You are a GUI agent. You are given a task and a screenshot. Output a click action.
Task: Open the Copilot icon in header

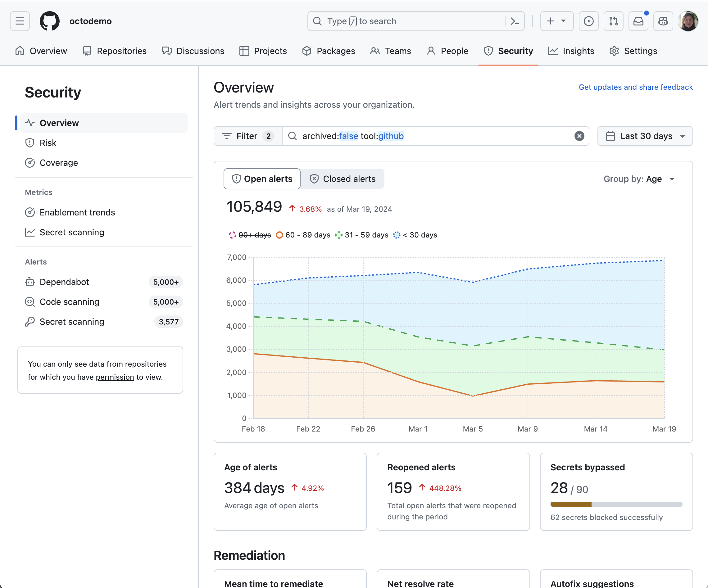click(663, 21)
